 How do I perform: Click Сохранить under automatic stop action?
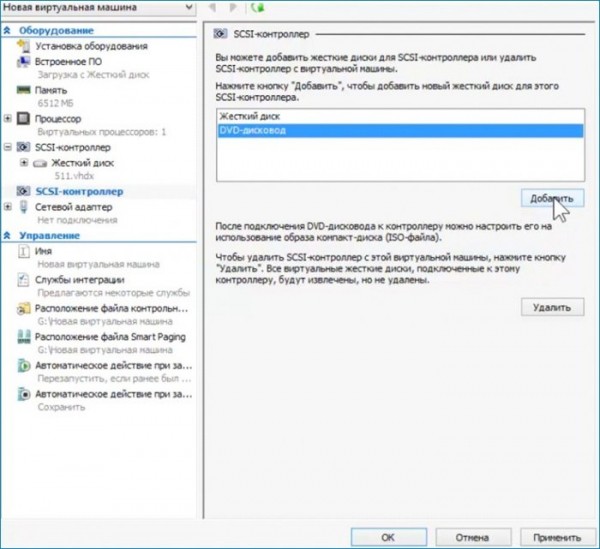tap(61, 407)
